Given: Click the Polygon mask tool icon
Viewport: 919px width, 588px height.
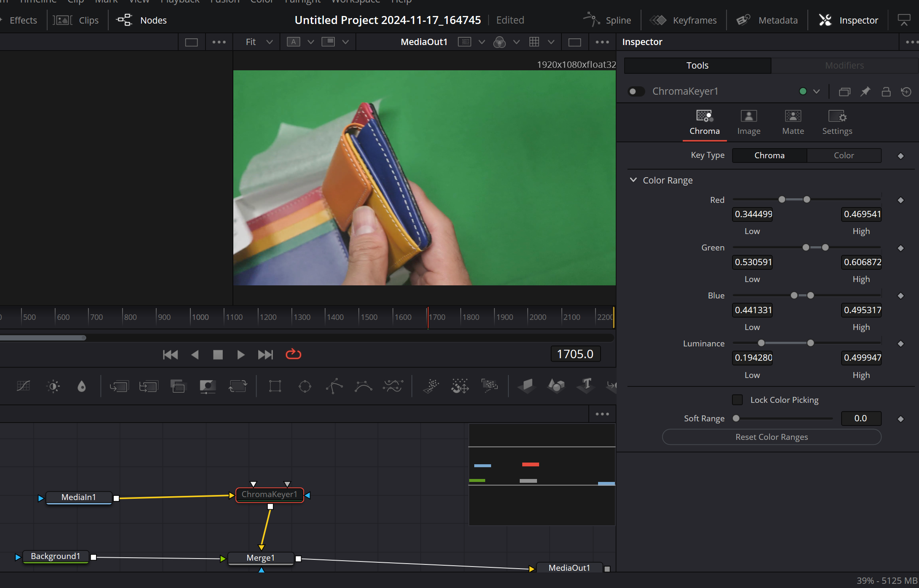Looking at the screenshot, I should [334, 386].
